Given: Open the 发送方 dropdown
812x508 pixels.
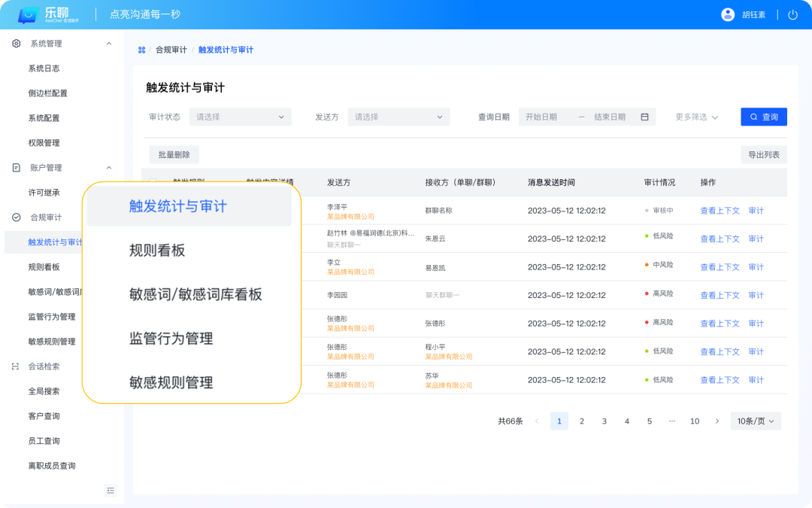Looking at the screenshot, I should tap(398, 117).
